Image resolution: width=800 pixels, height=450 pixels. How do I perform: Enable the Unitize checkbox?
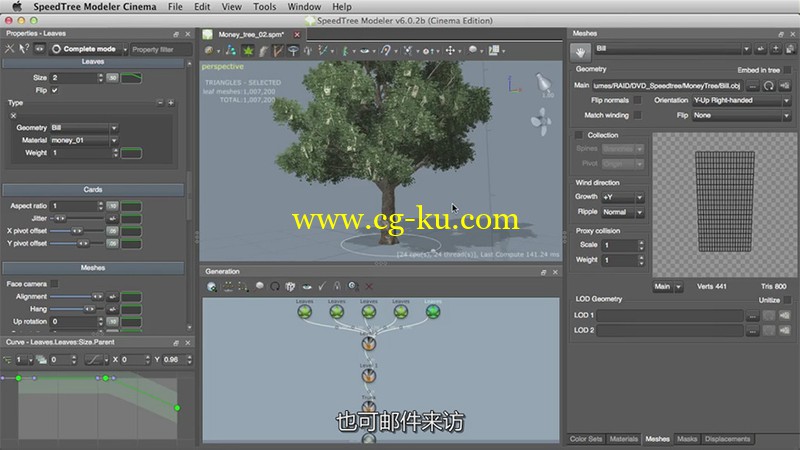tap(788, 300)
